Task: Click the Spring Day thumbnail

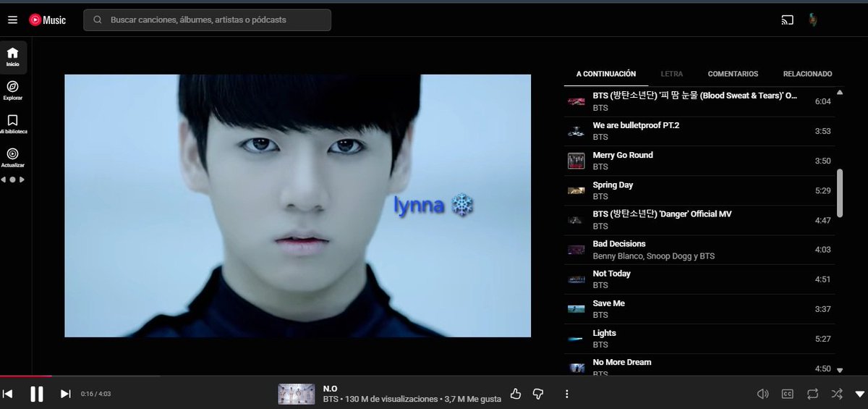Action: (576, 191)
